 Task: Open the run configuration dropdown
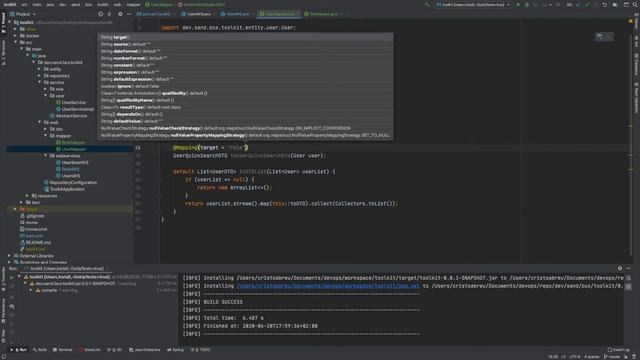(x=473, y=4)
